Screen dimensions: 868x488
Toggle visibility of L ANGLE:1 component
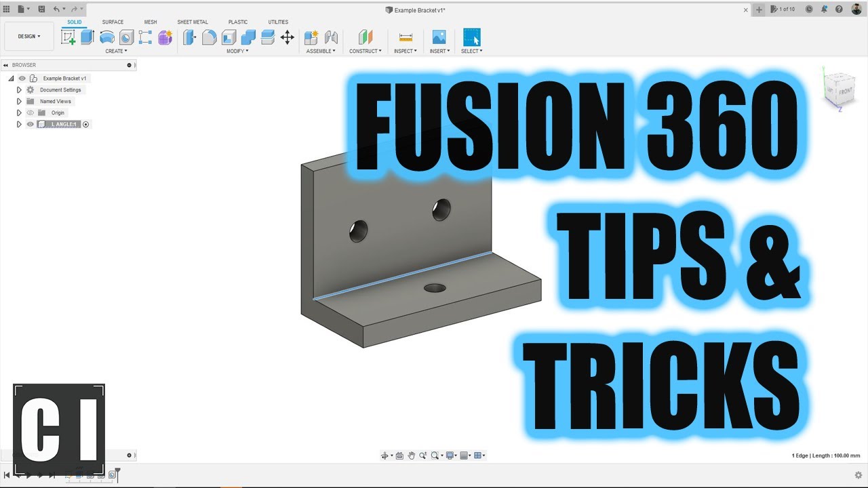[x=30, y=124]
